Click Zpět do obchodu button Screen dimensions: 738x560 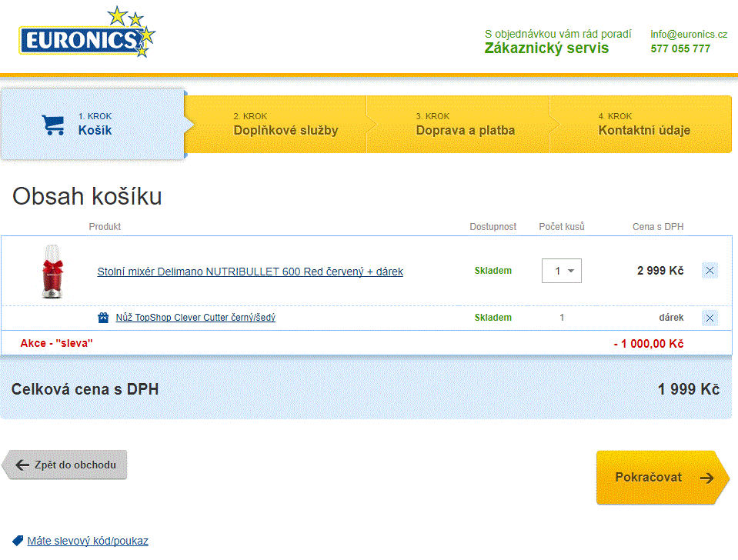click(x=65, y=465)
